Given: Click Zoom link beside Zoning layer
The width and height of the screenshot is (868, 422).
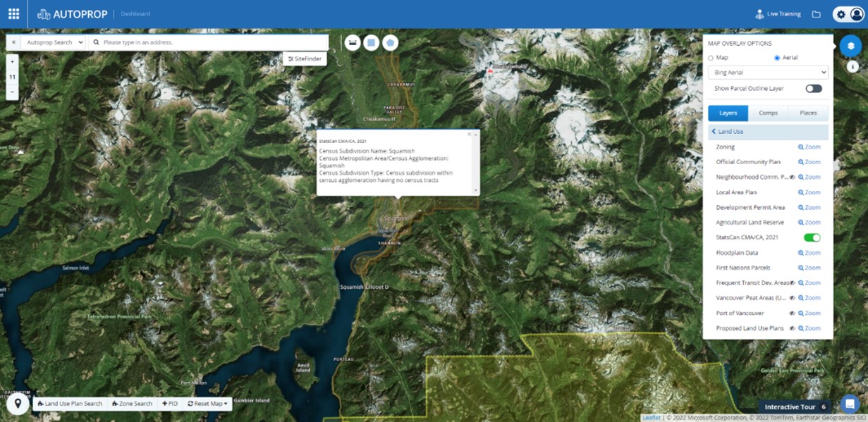Looking at the screenshot, I should 809,147.
